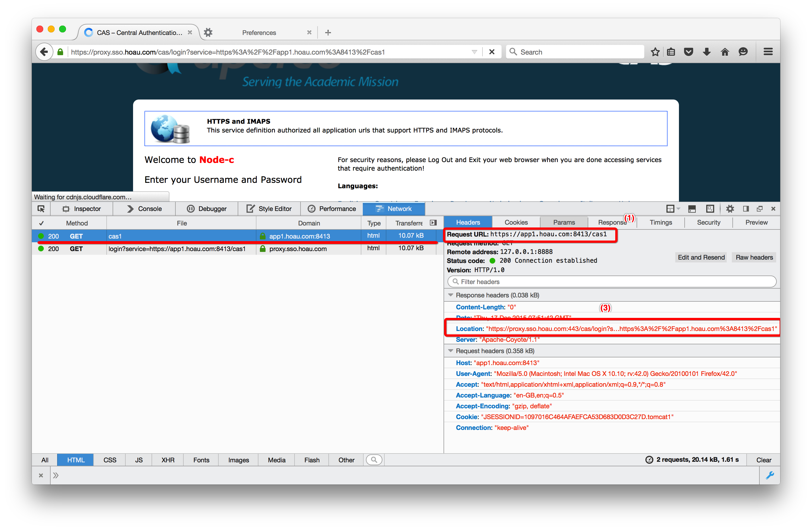Show devtools in a separate window
The height and width of the screenshot is (530, 812).
click(759, 208)
